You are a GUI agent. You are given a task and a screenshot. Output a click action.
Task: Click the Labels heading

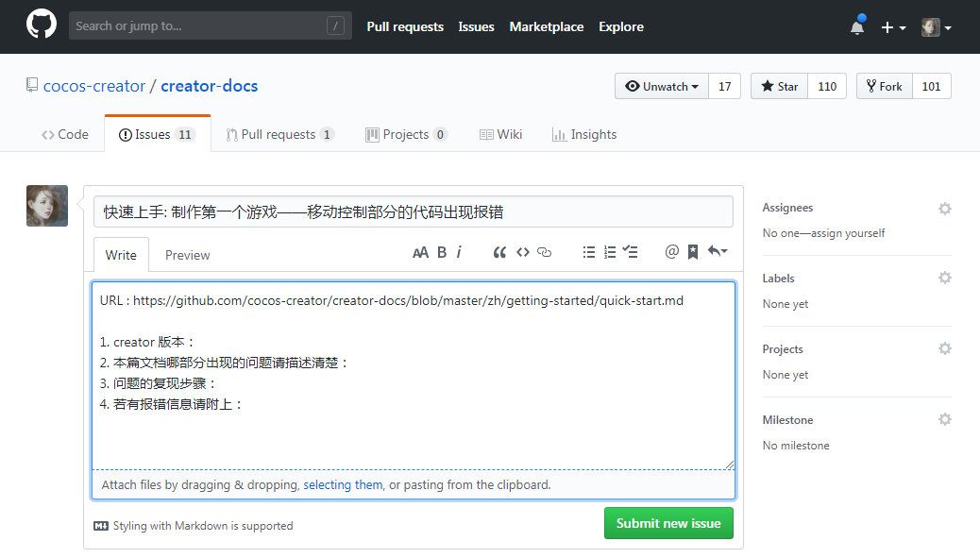point(778,279)
